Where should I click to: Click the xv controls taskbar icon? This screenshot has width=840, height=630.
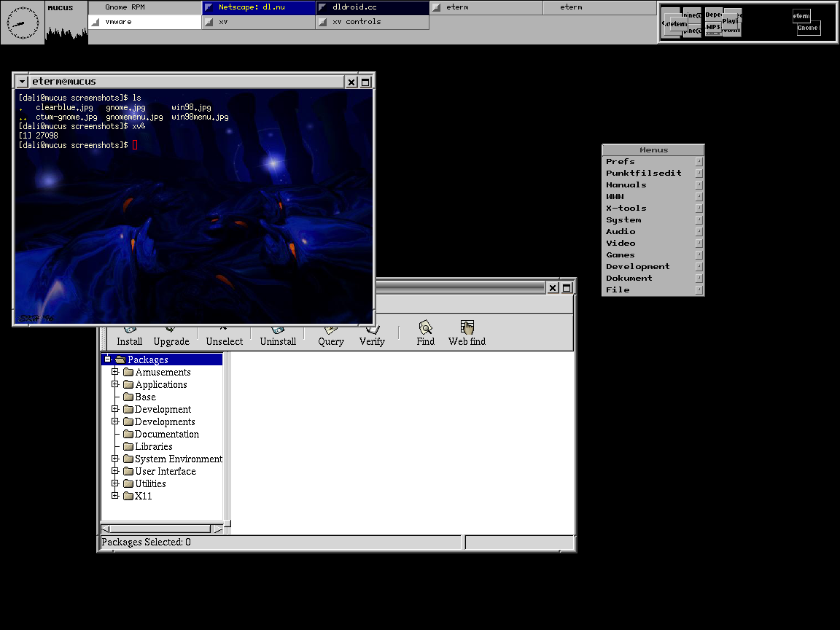[322, 22]
